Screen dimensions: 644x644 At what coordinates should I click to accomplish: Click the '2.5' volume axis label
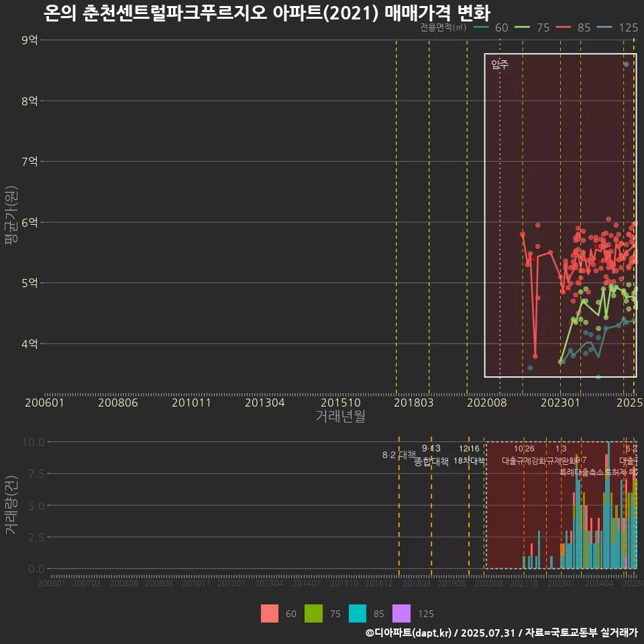(36, 537)
